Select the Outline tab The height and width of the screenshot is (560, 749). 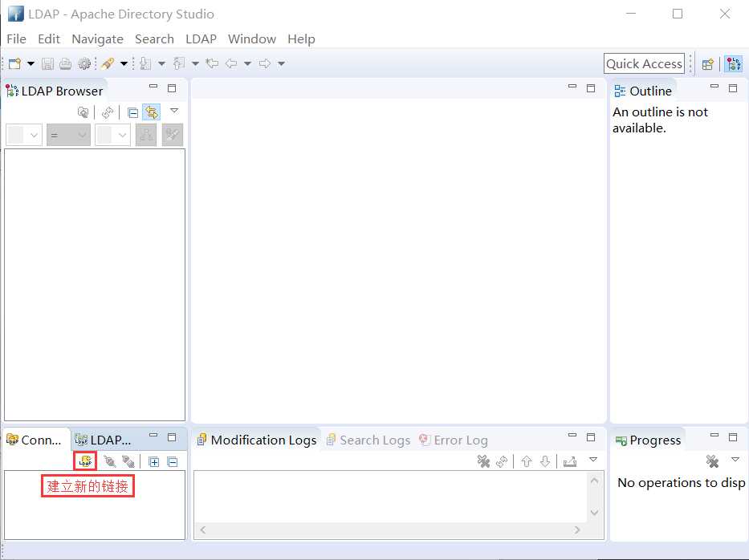pyautogui.click(x=643, y=91)
